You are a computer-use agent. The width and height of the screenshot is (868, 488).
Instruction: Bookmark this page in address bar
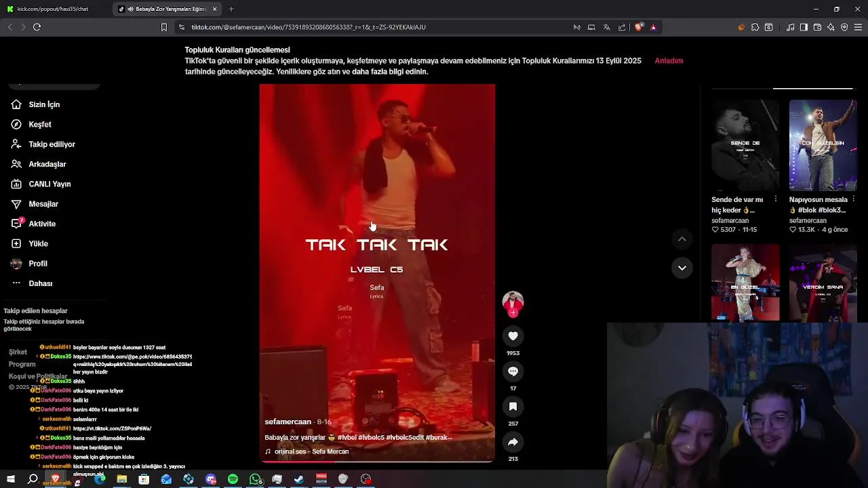tap(163, 27)
